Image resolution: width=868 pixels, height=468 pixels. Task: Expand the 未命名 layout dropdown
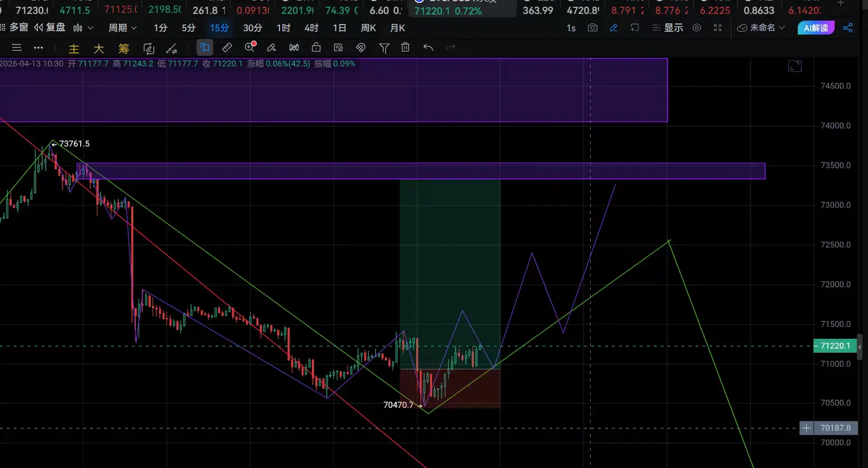761,28
